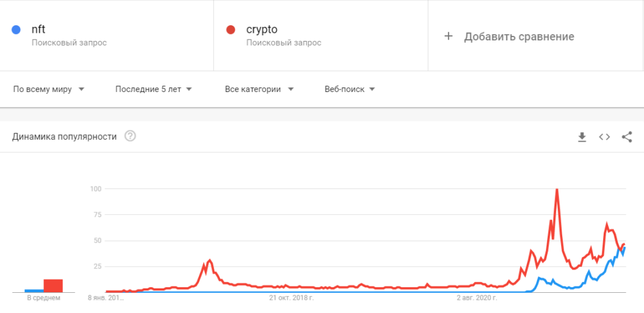The height and width of the screenshot is (313, 644).
Task: Click the blue nft color dot
Action: pyautogui.click(x=16, y=30)
